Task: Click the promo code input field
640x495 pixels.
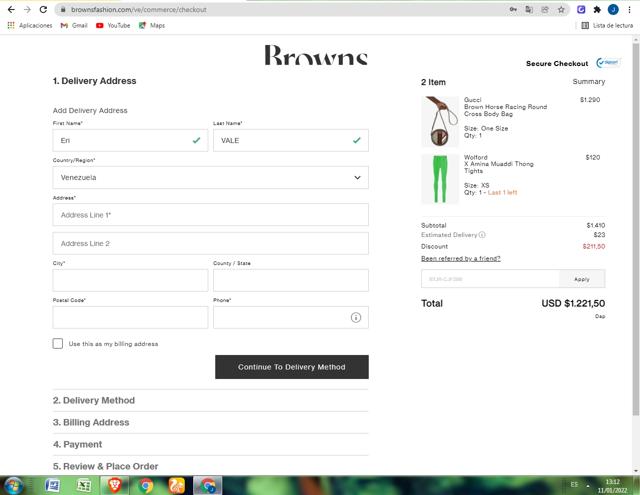Action: [490, 279]
